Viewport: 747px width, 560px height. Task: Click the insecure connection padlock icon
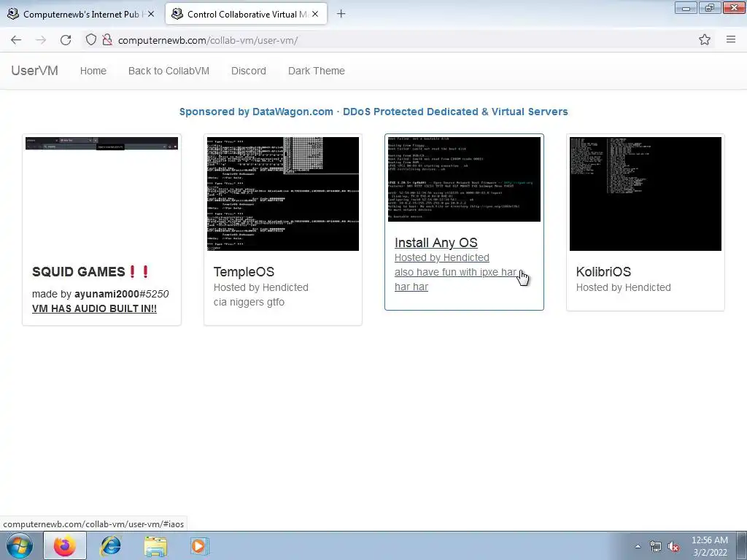[108, 40]
